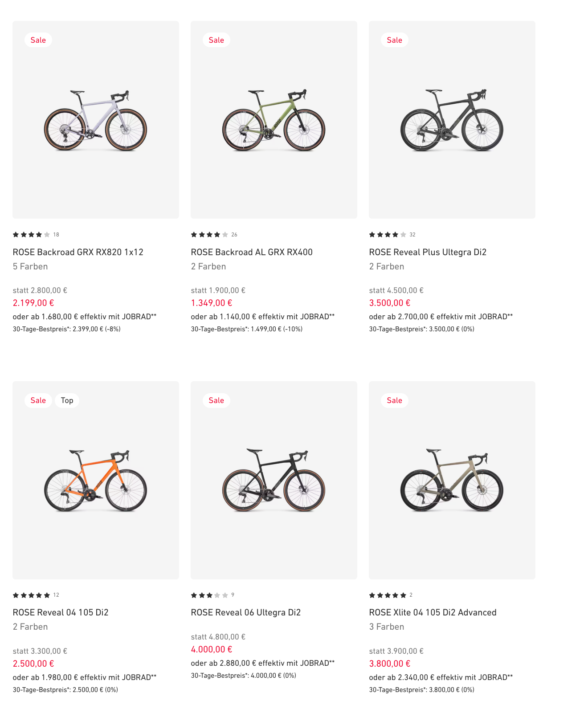The height and width of the screenshot is (725, 588).
Task: Click the ROSE Backroad GRX RX820 1x12 title
Action: click(x=78, y=252)
